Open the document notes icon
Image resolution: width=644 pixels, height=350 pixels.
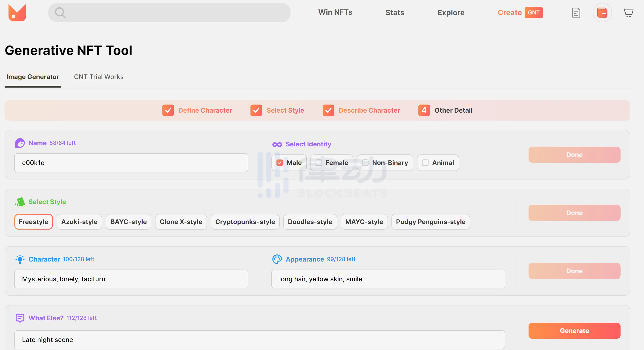click(576, 12)
